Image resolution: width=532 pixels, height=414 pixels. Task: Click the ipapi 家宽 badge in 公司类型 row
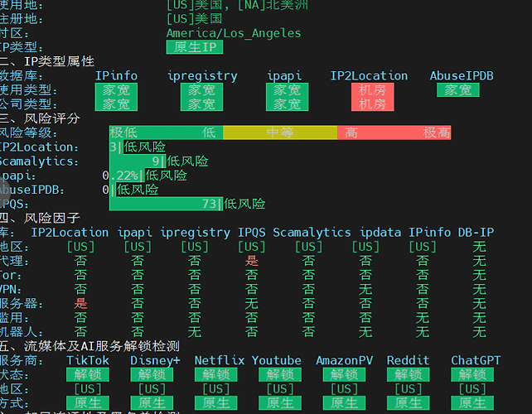[x=287, y=104]
